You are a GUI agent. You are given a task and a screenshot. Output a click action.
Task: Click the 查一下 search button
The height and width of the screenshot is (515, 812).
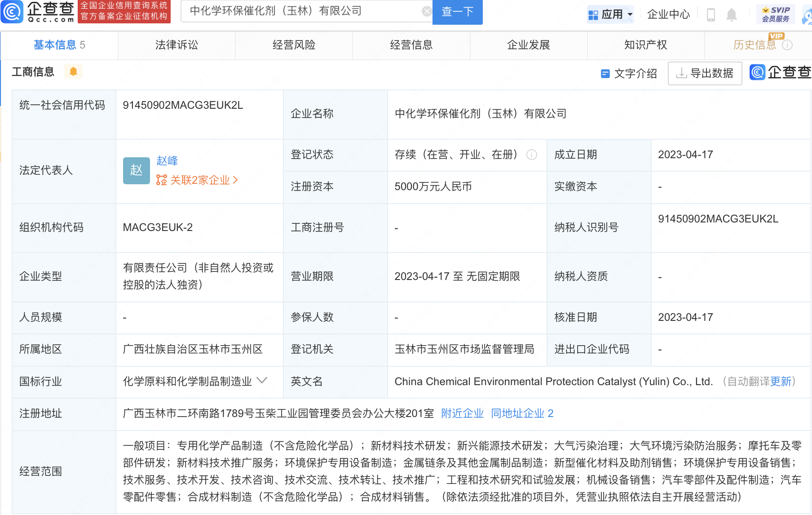click(x=457, y=12)
